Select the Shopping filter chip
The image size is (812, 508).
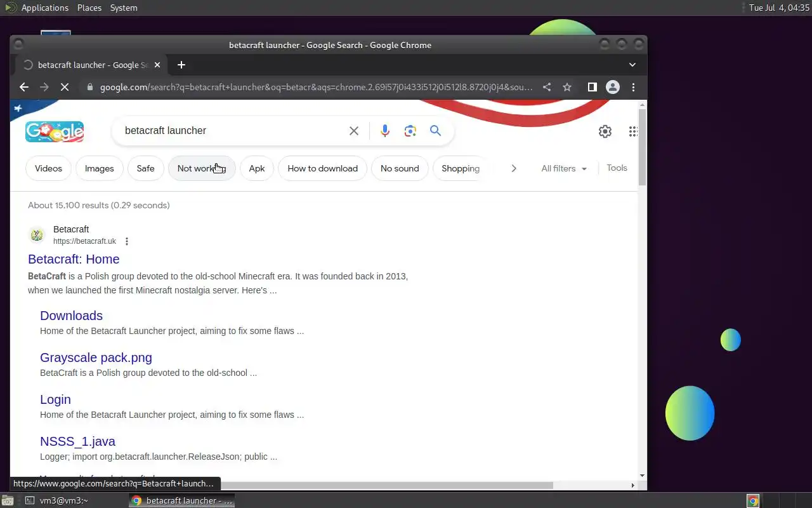tap(460, 168)
